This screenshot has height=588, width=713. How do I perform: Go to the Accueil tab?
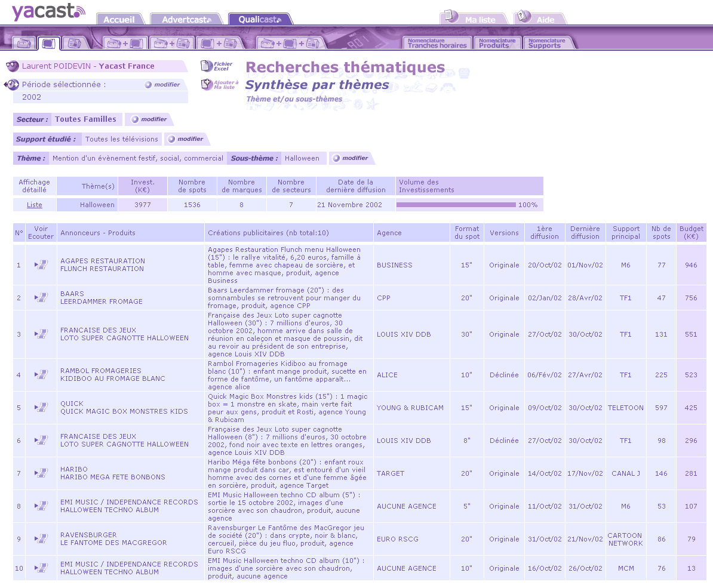(x=119, y=20)
